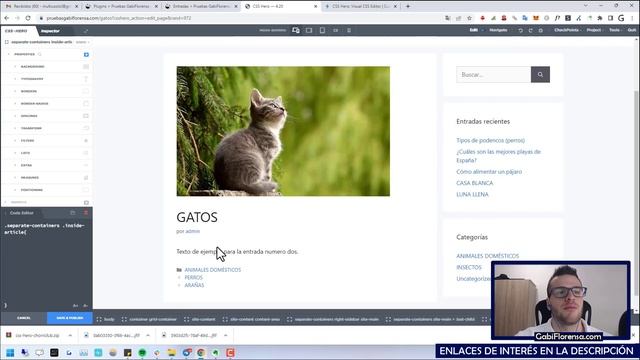The width and height of the screenshot is (640, 360).
Task: Click the A+ font size increase icon
Action: click(x=76, y=305)
